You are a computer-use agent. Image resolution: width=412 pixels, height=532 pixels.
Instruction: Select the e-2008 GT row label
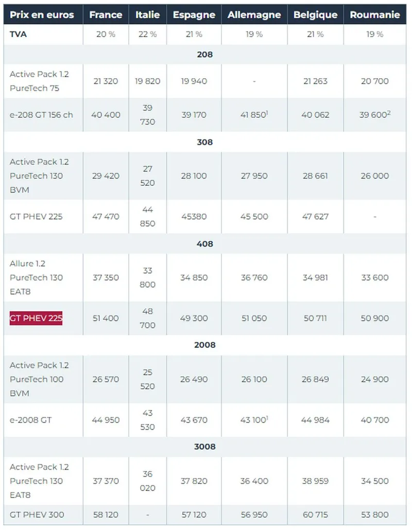point(30,420)
